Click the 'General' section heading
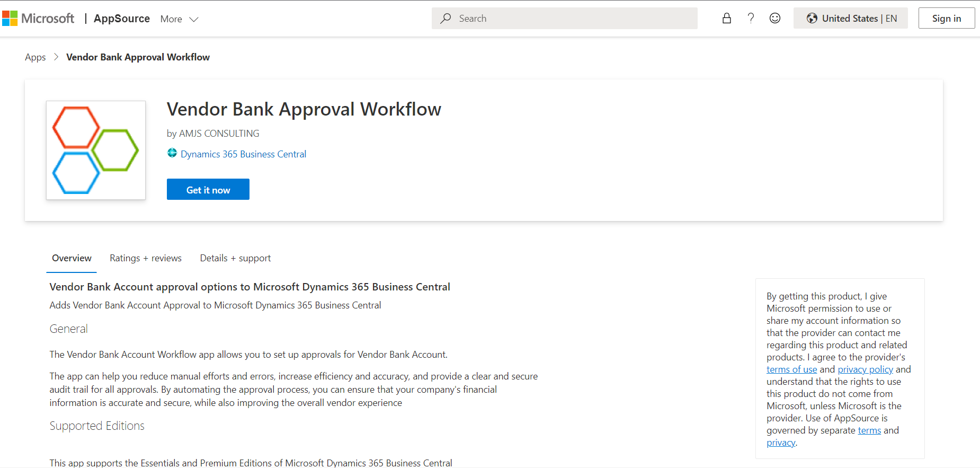Image resolution: width=980 pixels, height=468 pixels. coord(69,329)
